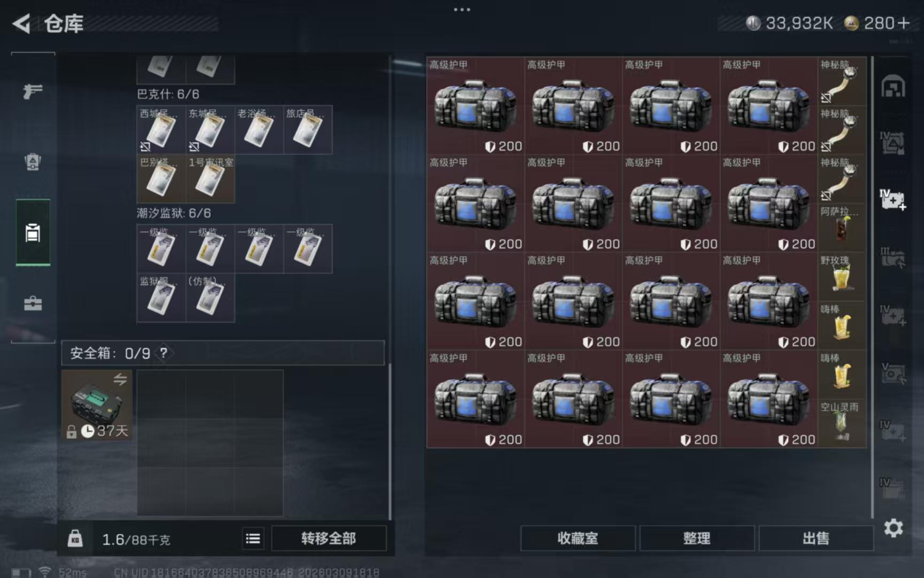Switch to the armor vest category tab
This screenshot has width=924, height=578.
coord(33,162)
